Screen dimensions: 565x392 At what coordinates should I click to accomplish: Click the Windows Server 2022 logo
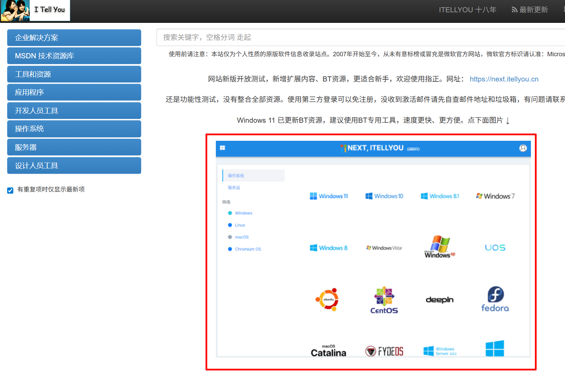(440, 351)
